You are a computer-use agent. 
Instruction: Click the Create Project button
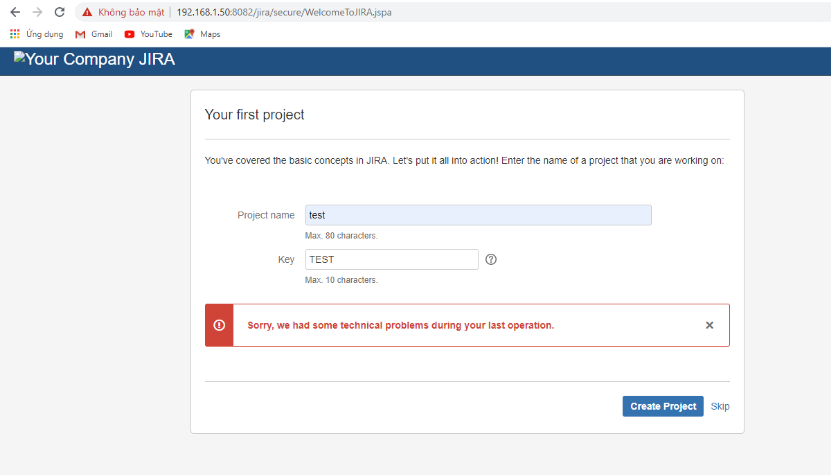point(663,406)
